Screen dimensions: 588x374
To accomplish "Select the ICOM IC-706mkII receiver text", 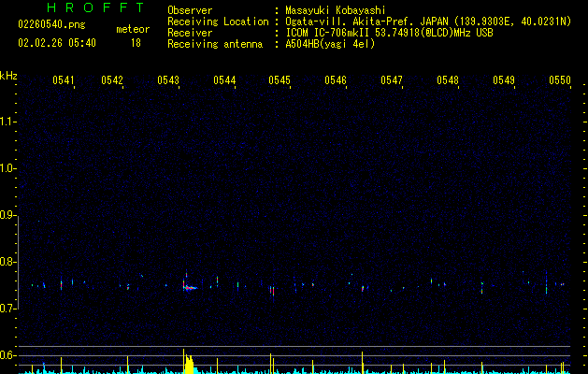I will click(389, 33).
